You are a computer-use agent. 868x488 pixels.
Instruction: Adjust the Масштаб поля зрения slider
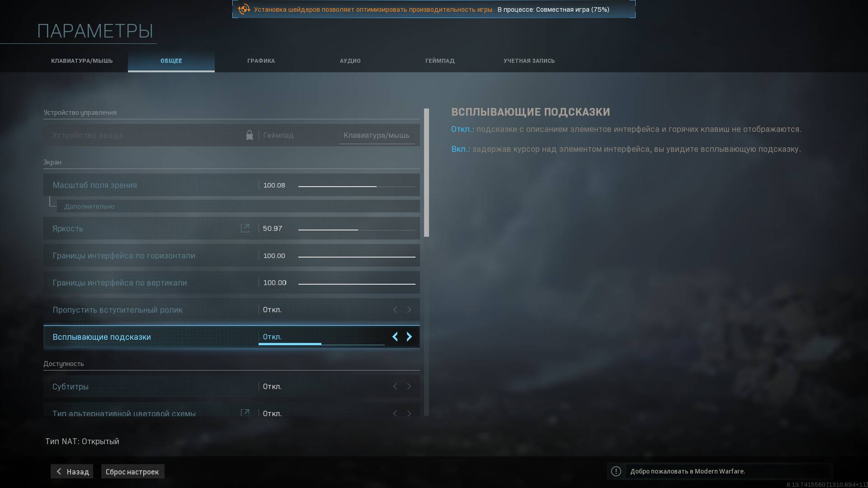tap(357, 186)
